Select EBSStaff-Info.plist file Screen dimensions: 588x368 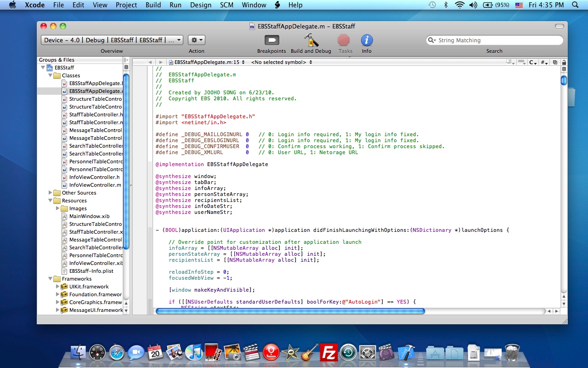pyautogui.click(x=91, y=271)
